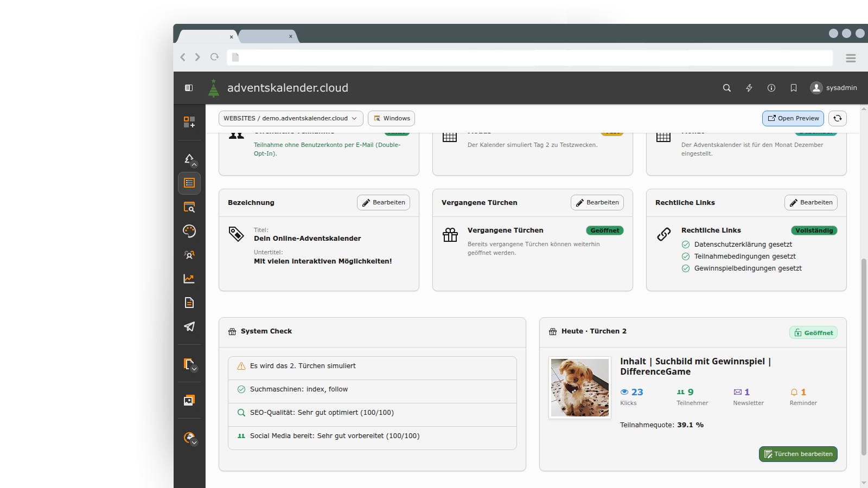Select the highlighted list overview sidebar icon
Screen dimensions: 868x488
click(189, 183)
